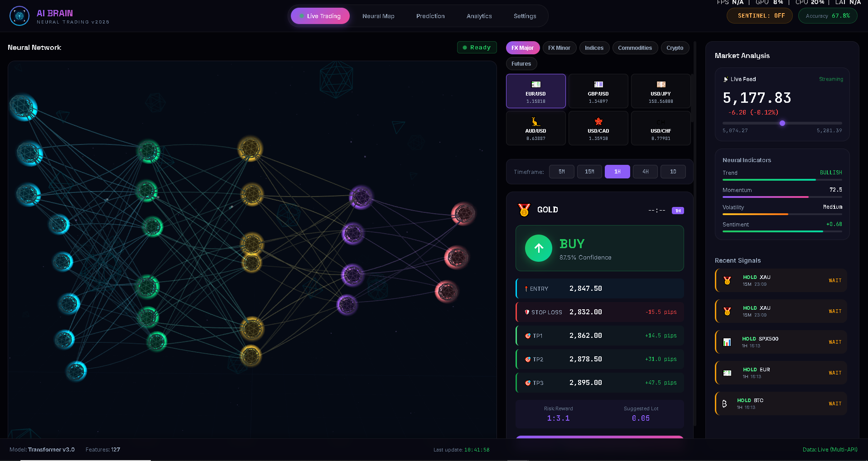Click the Ready status button
868x461 pixels.
[x=477, y=48]
